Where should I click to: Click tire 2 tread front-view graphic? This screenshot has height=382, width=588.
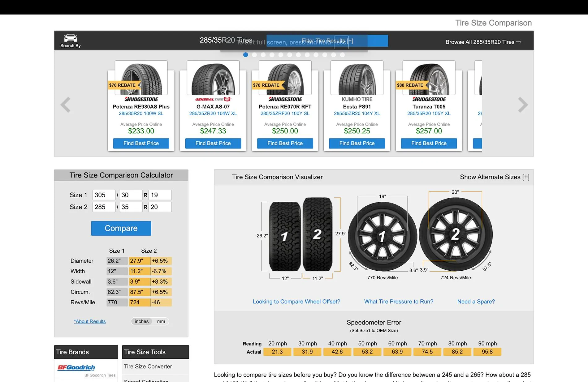tap(318, 234)
